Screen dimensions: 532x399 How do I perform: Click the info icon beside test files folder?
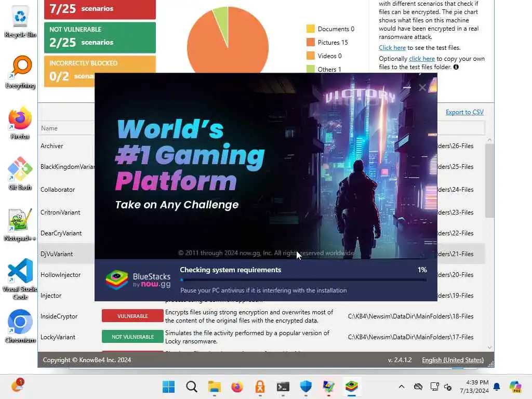(456, 67)
